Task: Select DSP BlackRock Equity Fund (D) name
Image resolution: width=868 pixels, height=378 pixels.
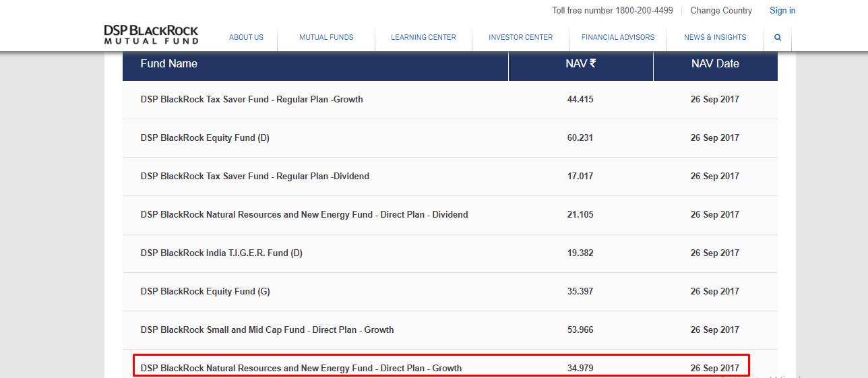Action: click(x=205, y=138)
